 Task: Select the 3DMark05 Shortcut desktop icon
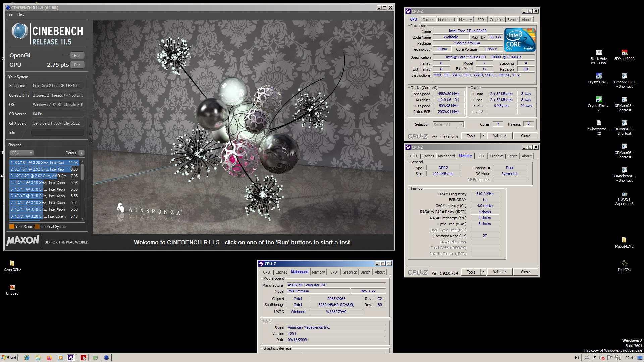pyautogui.click(x=624, y=128)
